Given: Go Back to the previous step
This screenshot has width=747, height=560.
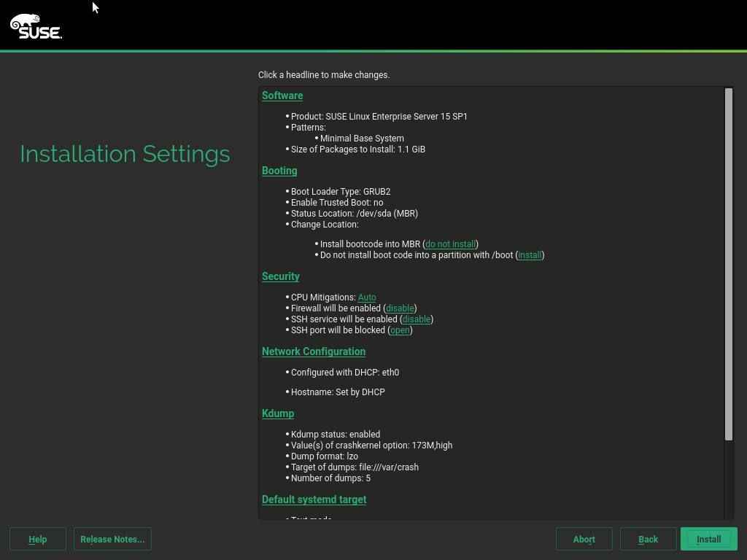Looking at the screenshot, I should pyautogui.click(x=648, y=540).
